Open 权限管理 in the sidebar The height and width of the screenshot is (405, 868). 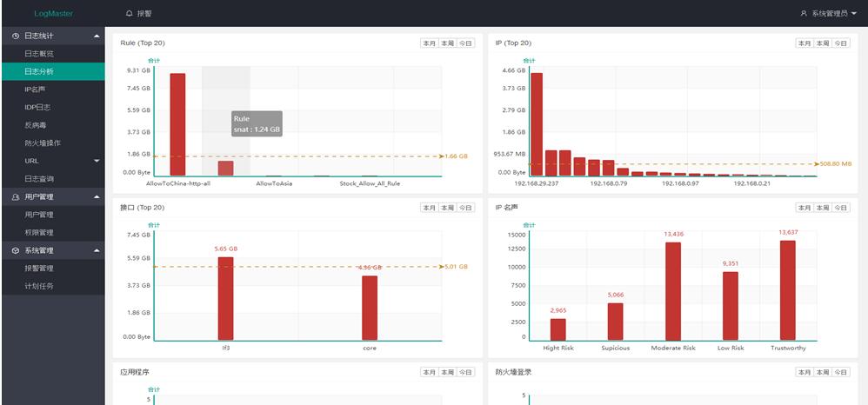39,233
